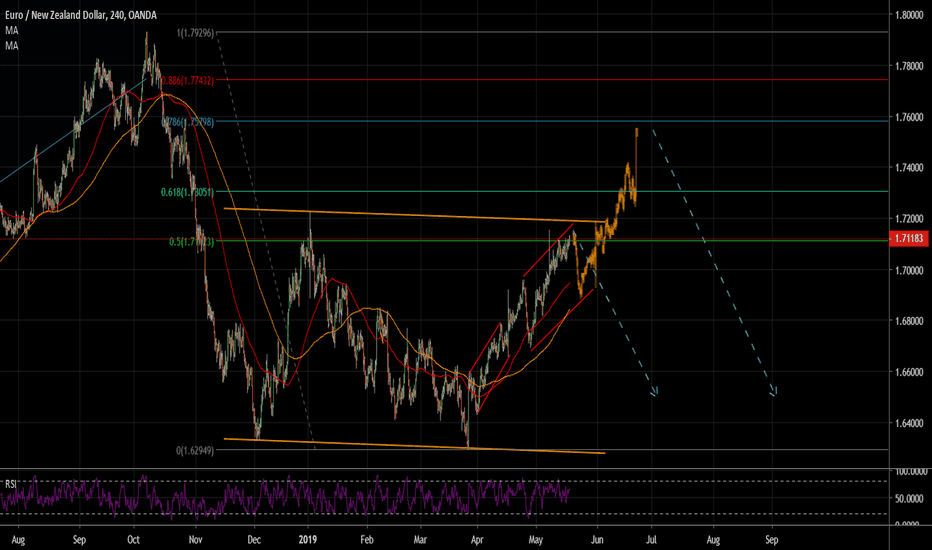Click the 1.78000 price axis label
Viewport: 932px width, 550px height.
point(909,66)
